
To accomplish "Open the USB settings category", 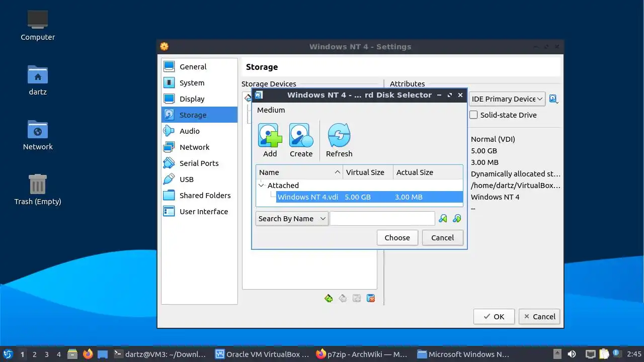I will point(199,179).
